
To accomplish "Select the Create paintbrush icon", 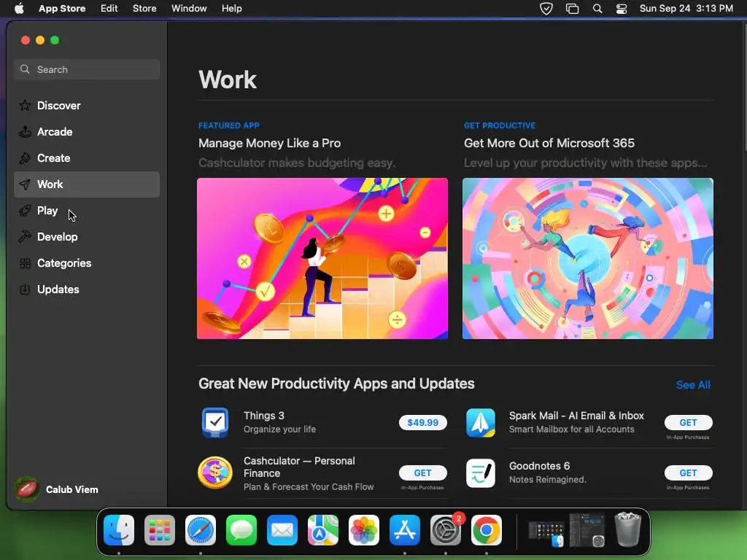I will (25, 157).
